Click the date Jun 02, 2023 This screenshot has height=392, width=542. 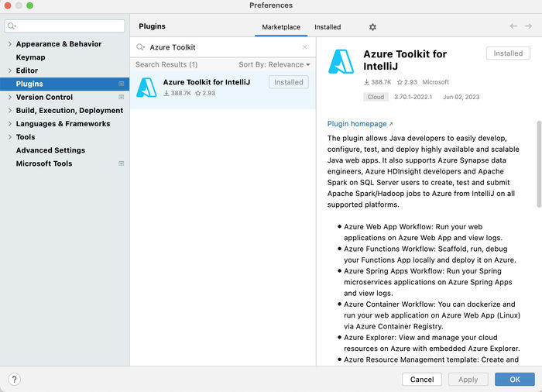(x=461, y=97)
